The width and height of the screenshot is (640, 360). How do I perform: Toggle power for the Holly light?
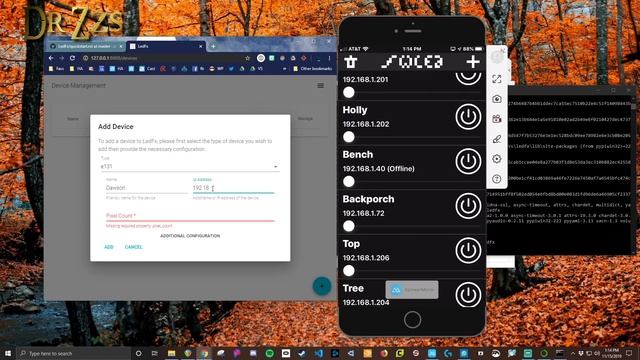pyautogui.click(x=468, y=117)
